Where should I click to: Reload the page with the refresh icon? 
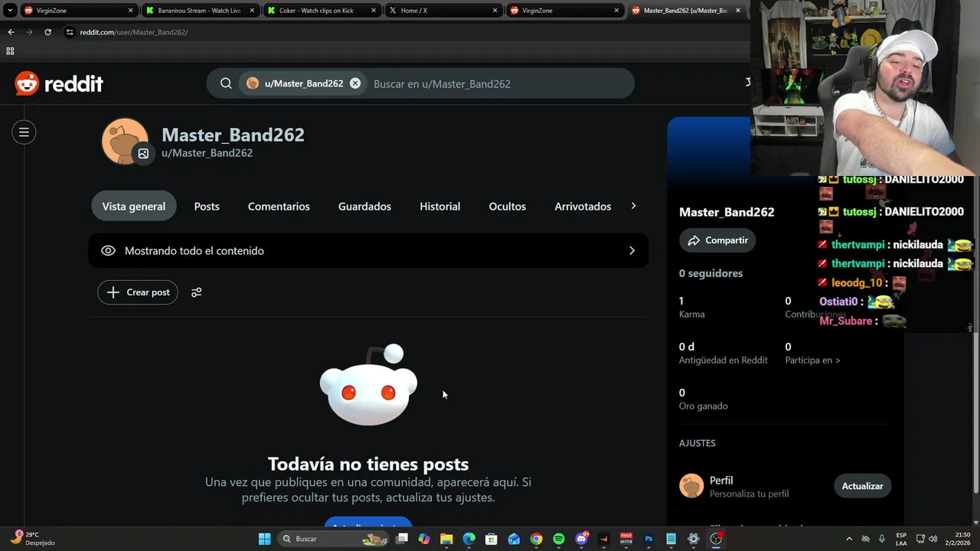click(x=47, y=32)
